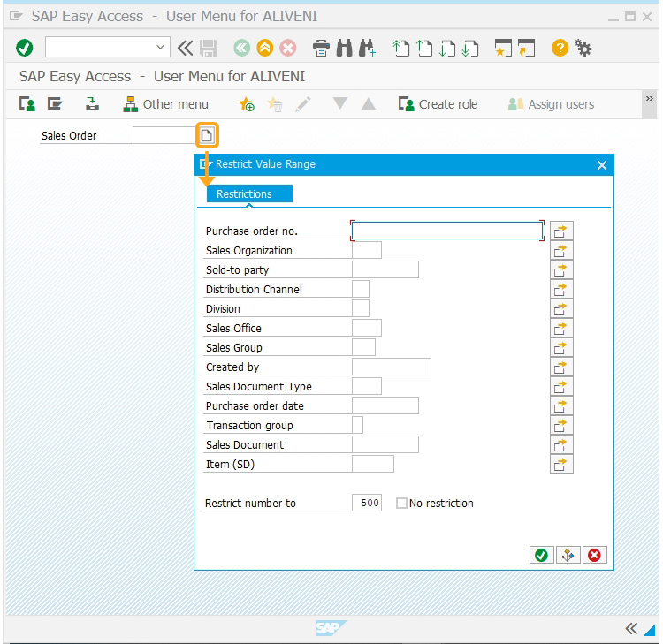
Task: Go to Previous page icon
Action: tap(423, 49)
